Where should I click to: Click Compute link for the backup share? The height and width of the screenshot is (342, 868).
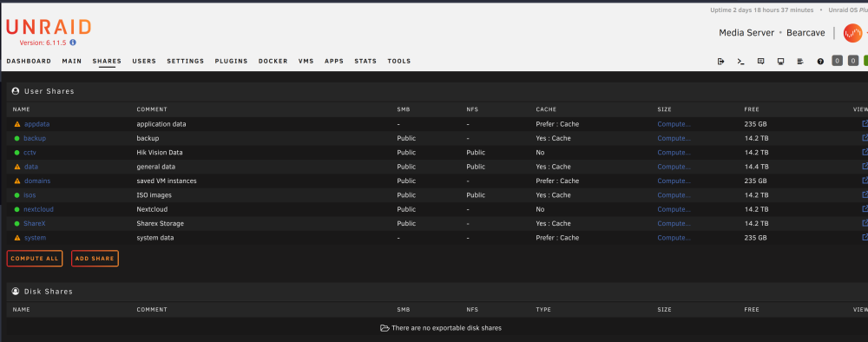[674, 138]
